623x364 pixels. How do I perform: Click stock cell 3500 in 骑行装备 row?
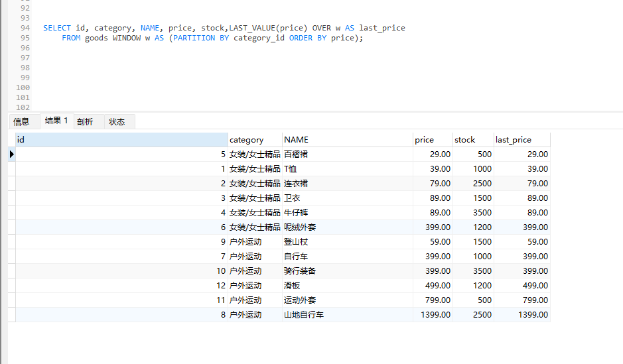pos(473,271)
